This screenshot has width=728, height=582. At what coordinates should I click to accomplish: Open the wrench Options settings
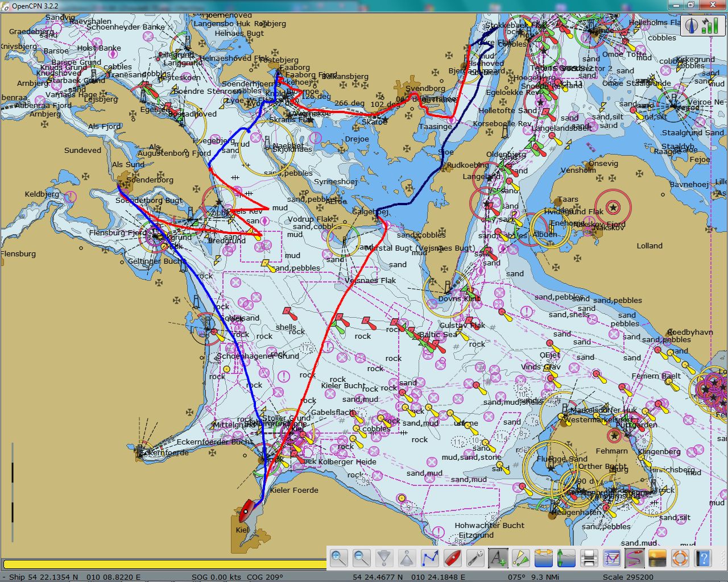click(x=475, y=558)
